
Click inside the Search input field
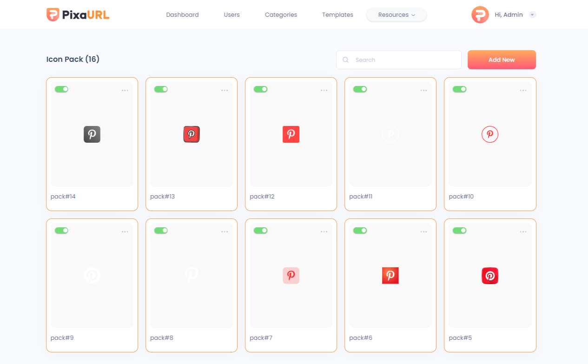click(x=404, y=60)
